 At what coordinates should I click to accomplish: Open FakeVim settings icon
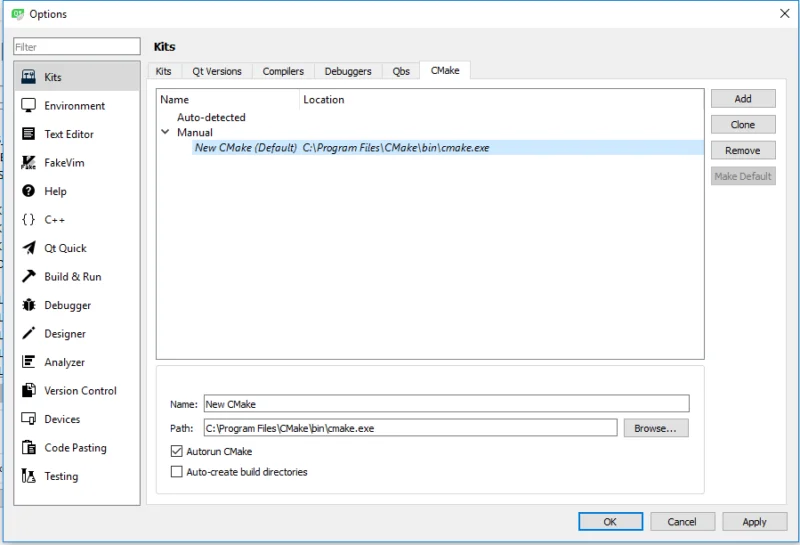coord(28,163)
